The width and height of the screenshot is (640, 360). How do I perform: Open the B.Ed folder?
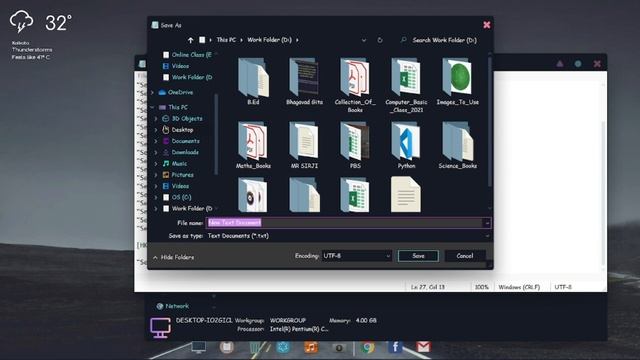point(253,82)
